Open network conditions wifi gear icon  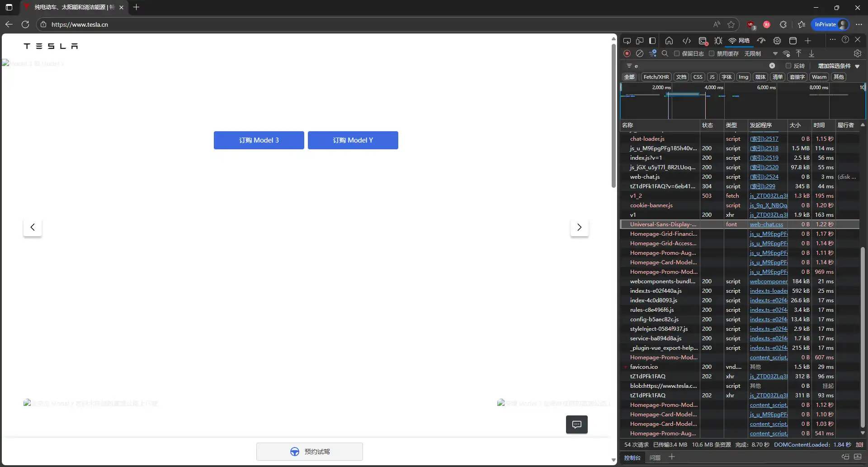(787, 53)
